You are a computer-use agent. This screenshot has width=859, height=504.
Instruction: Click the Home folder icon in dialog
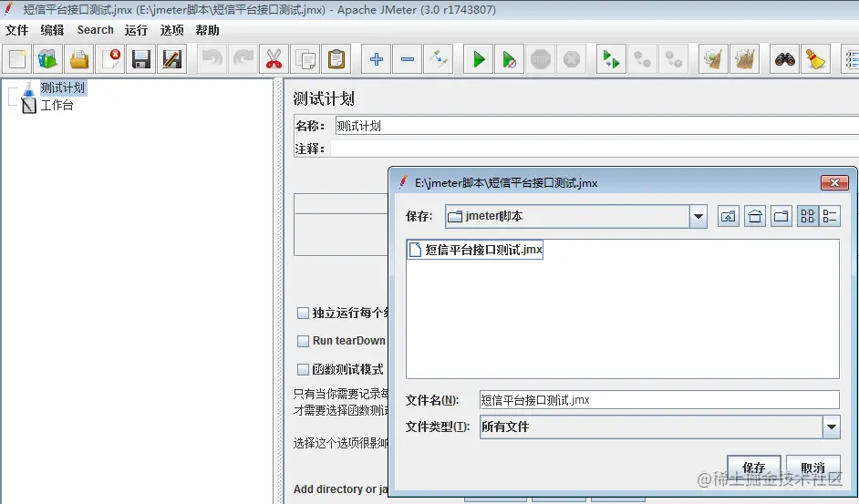click(x=755, y=216)
